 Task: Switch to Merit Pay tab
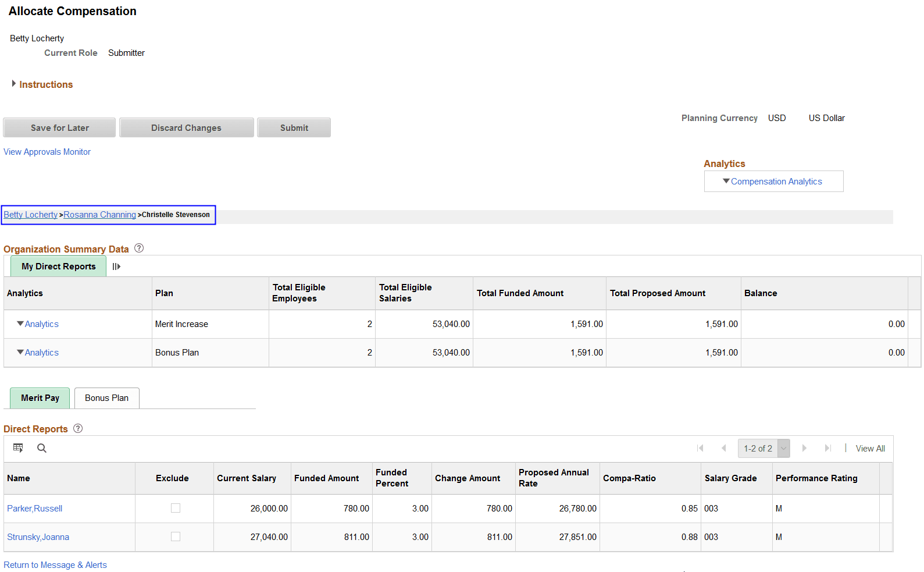40,398
